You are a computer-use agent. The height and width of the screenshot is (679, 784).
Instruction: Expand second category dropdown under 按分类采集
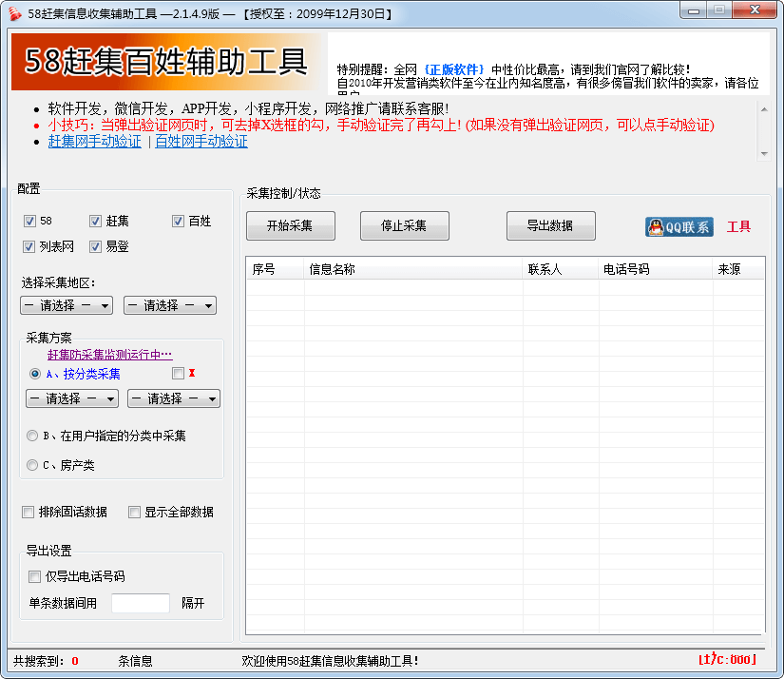(174, 398)
